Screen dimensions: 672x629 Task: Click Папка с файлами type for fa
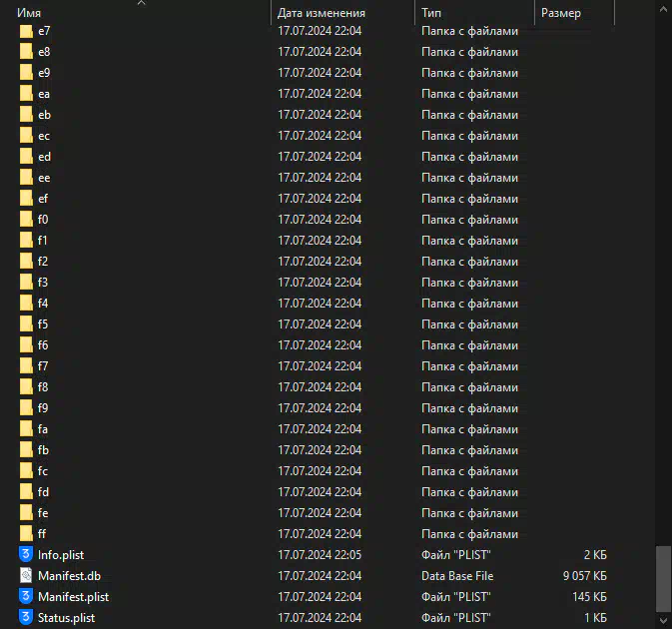[469, 429]
